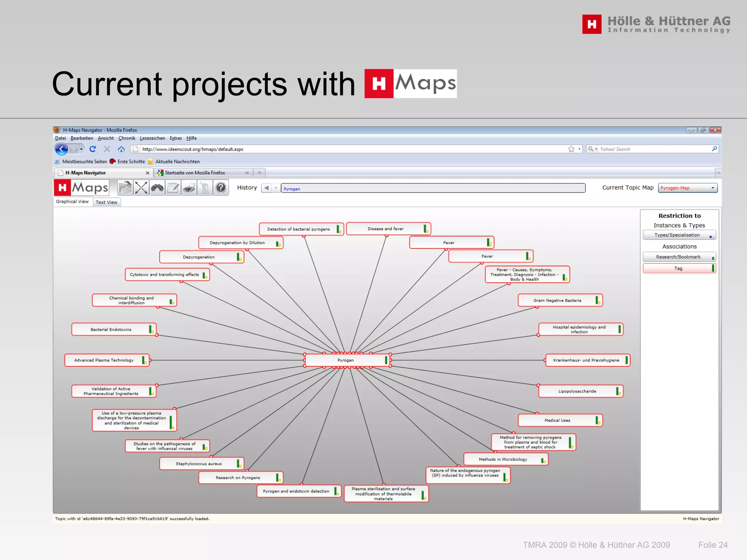Open a new browser tab
747x560 pixels.
[x=259, y=172]
